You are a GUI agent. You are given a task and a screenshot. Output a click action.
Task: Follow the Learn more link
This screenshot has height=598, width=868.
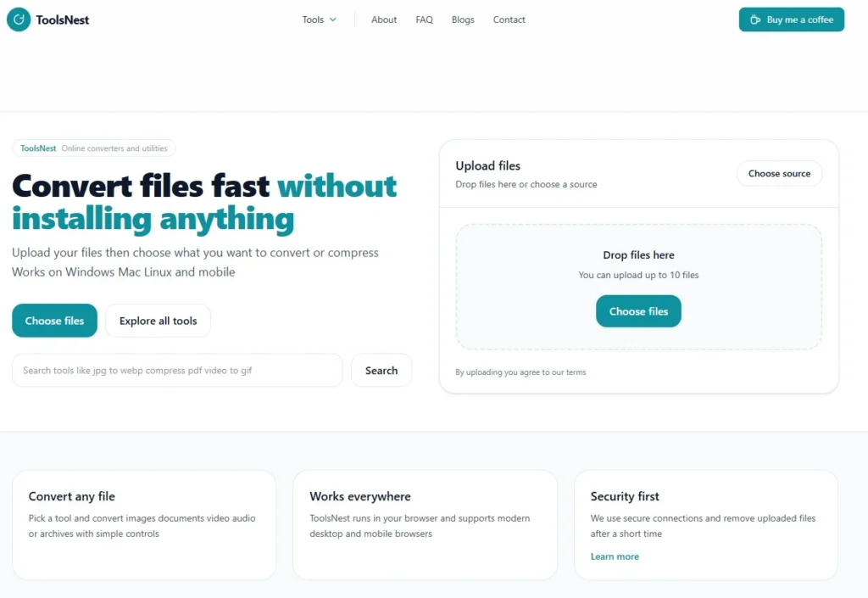pyautogui.click(x=615, y=556)
